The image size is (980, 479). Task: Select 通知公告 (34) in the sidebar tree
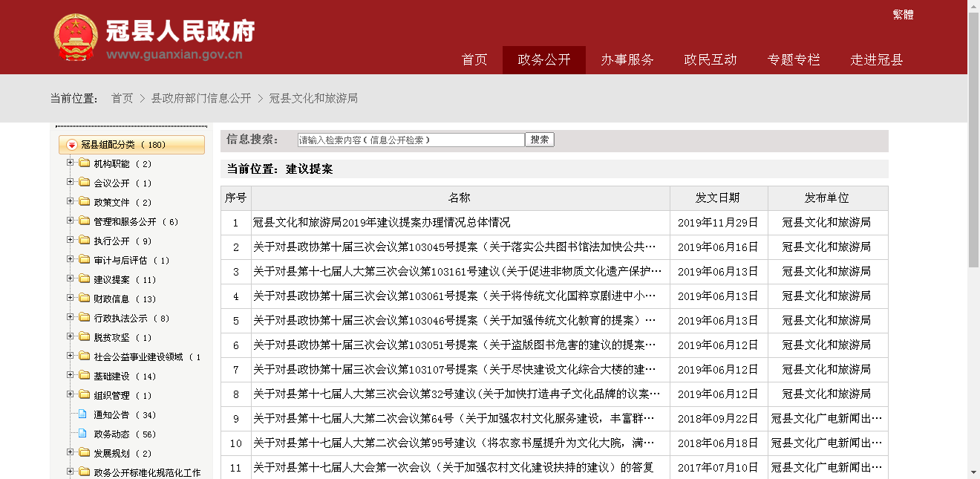click(x=125, y=415)
